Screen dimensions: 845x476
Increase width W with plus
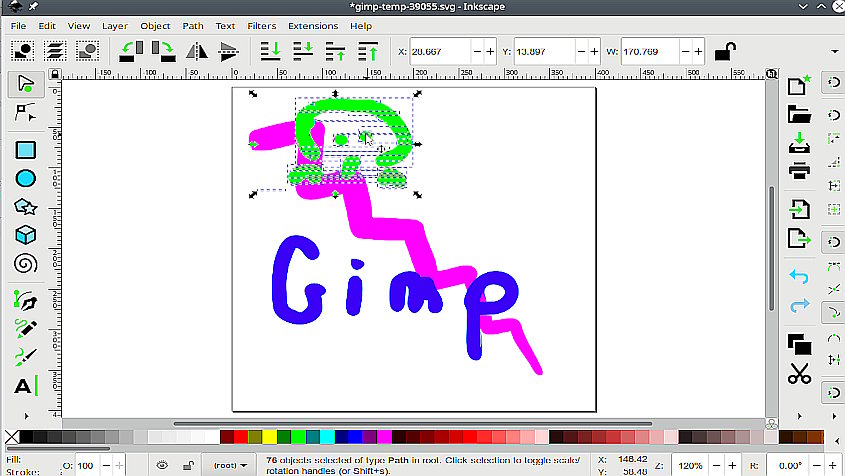coord(698,52)
